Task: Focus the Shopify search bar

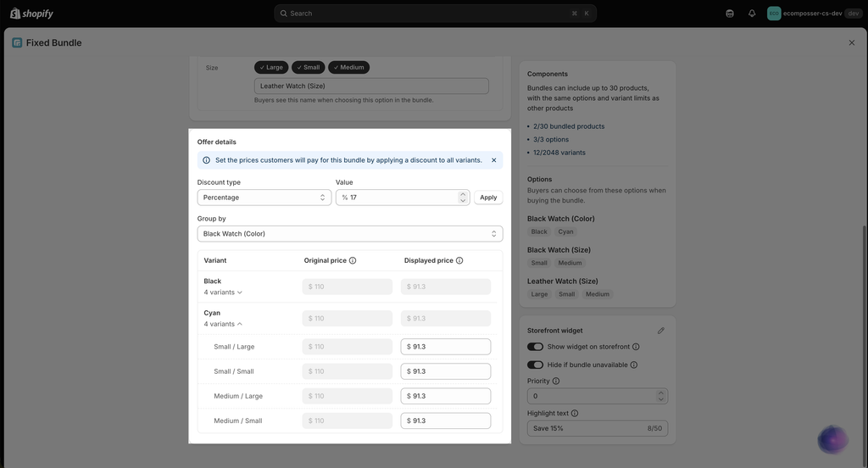Action: coord(435,14)
